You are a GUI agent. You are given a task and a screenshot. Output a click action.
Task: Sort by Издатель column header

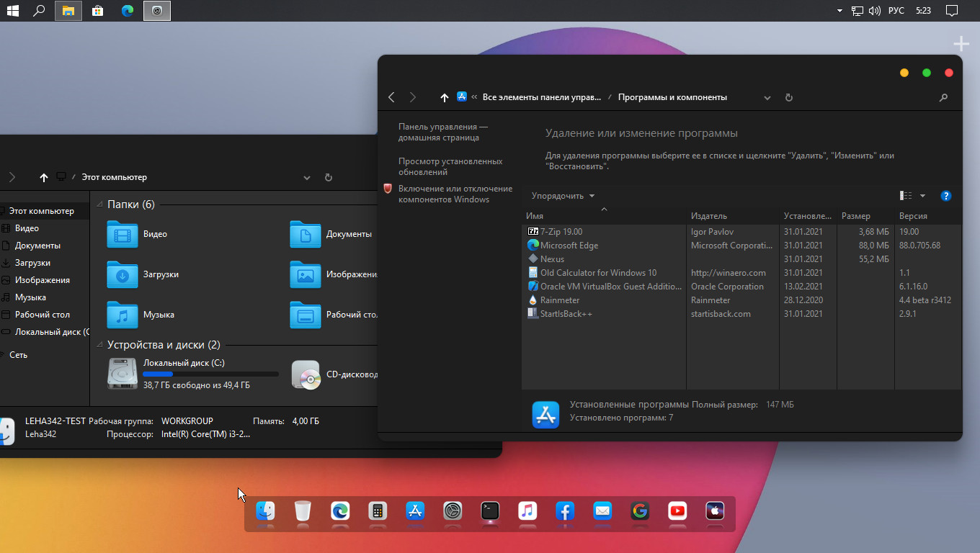(x=733, y=216)
